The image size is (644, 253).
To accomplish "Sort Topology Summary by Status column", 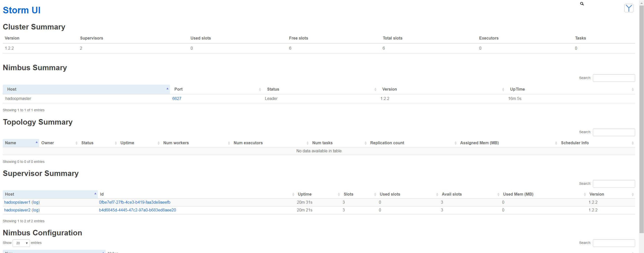I will point(99,143).
